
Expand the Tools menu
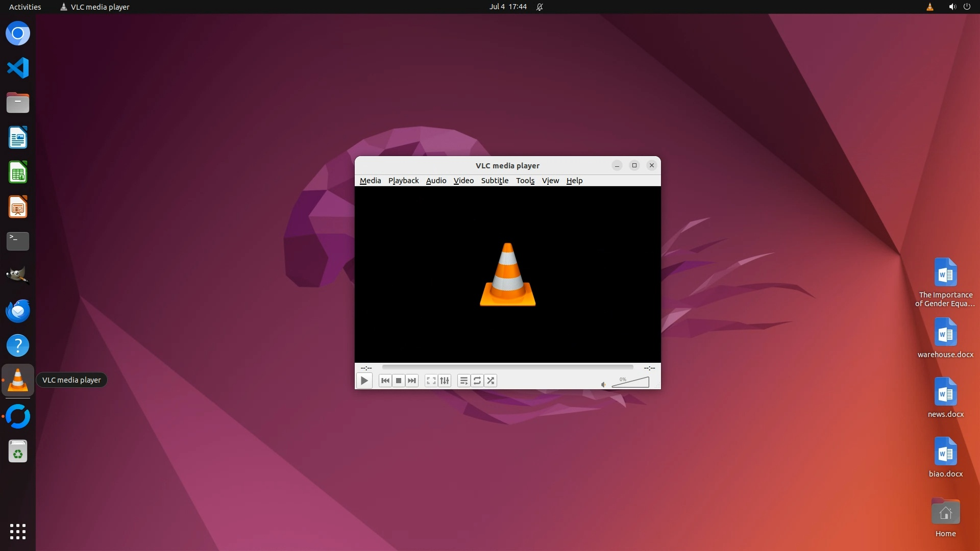(525, 181)
